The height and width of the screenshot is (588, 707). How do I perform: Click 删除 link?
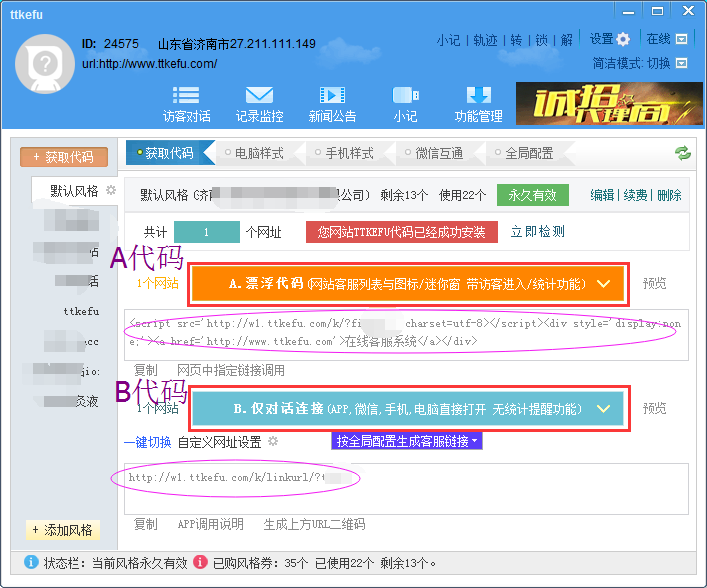[669, 195]
